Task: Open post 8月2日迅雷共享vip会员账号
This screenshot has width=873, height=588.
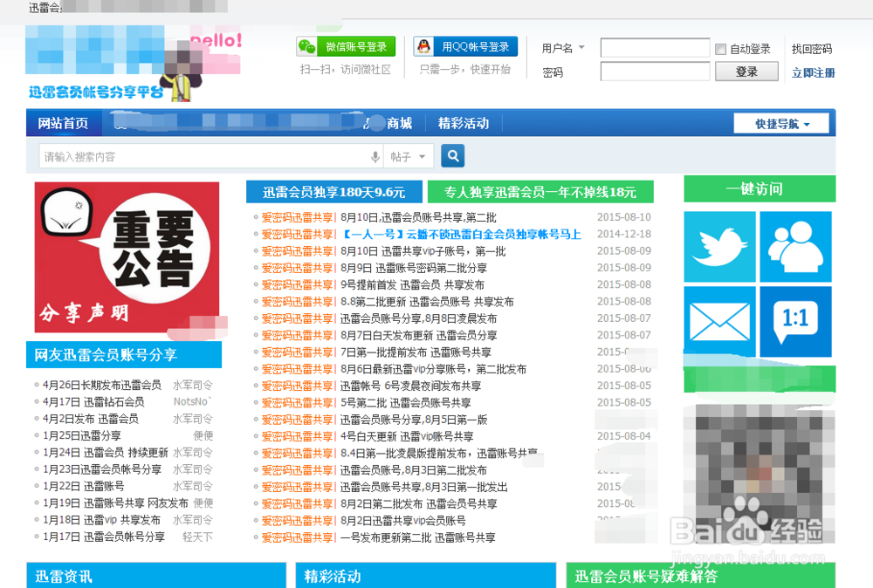Action: [x=402, y=521]
